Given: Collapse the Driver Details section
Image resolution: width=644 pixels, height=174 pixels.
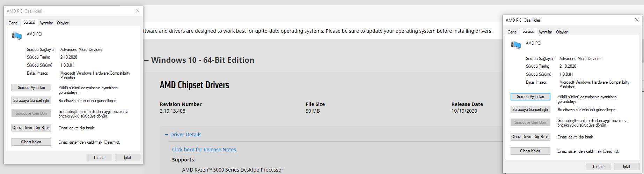Looking at the screenshot, I should coord(167,135).
